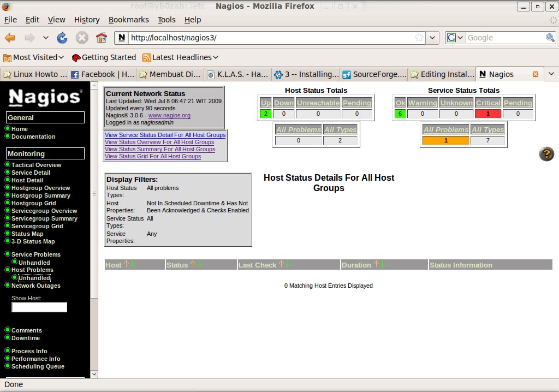Open Hostgroup Overview in sidebar
Screen dimensions: 559x392
[x=40, y=188]
